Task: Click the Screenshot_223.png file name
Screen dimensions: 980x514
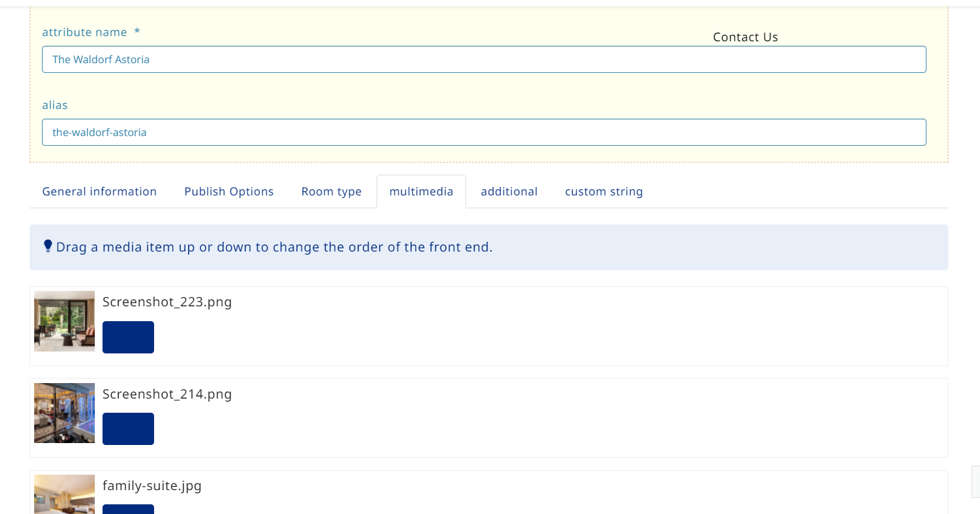Action: (167, 302)
